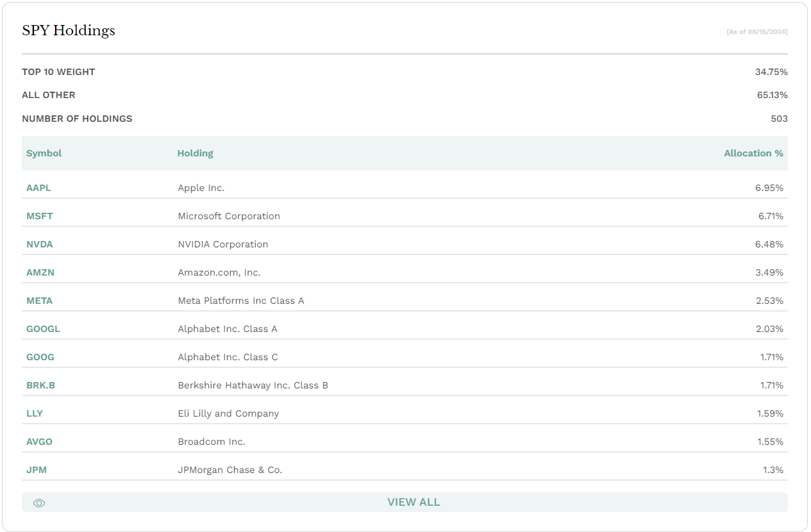The image size is (811, 532).
Task: Click the As of 08/15/2024 date label
Action: pyautogui.click(x=757, y=31)
